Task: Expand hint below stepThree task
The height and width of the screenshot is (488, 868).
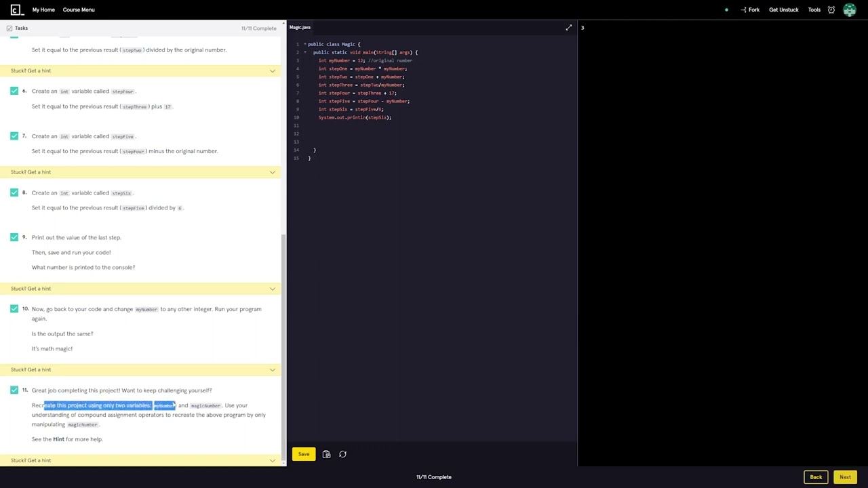Action: (140, 70)
